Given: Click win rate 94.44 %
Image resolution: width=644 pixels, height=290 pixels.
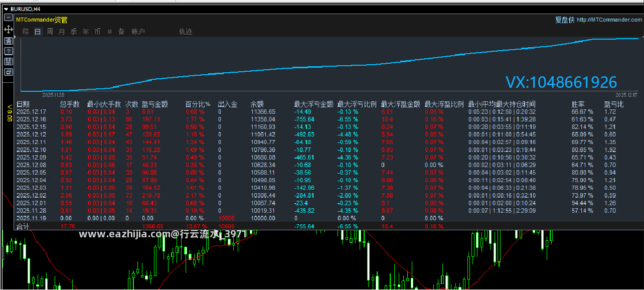Looking at the screenshot, I should pyautogui.click(x=582, y=203).
